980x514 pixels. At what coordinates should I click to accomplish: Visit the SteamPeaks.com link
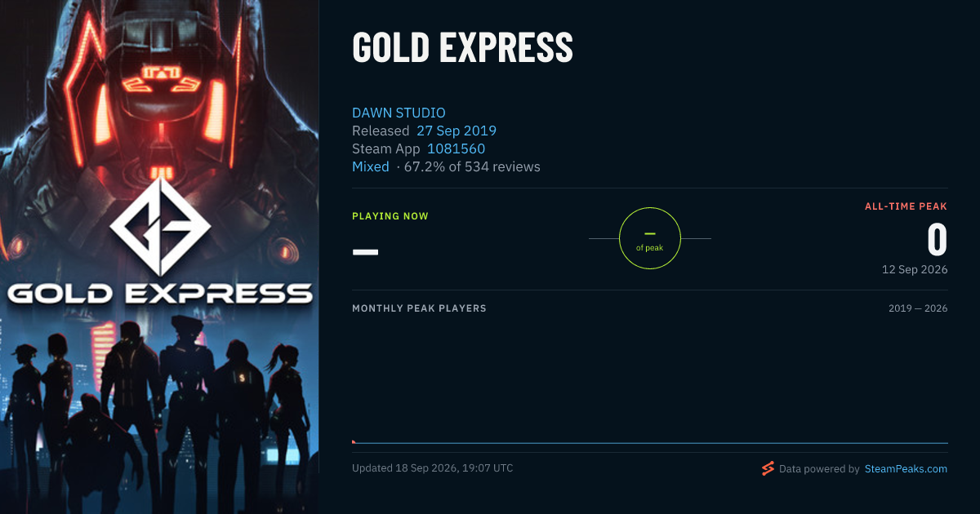(x=906, y=468)
